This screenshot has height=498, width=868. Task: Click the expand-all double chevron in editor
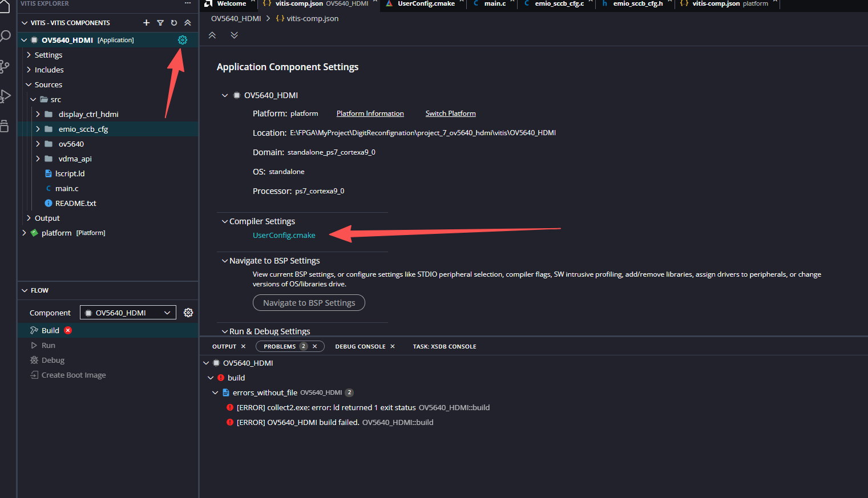pos(234,35)
